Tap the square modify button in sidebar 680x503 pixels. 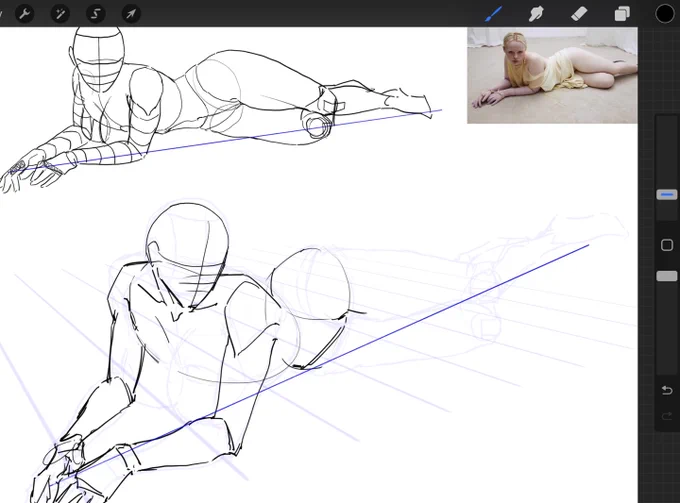tap(667, 245)
